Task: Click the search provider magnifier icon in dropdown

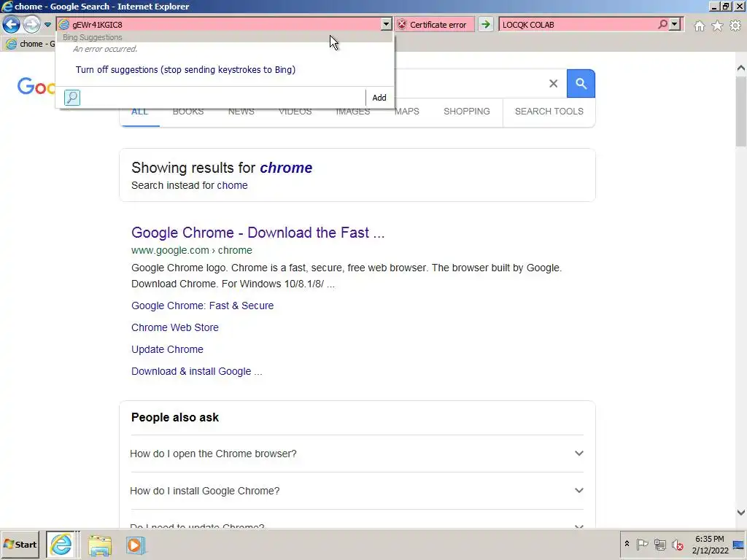Action: tap(72, 98)
